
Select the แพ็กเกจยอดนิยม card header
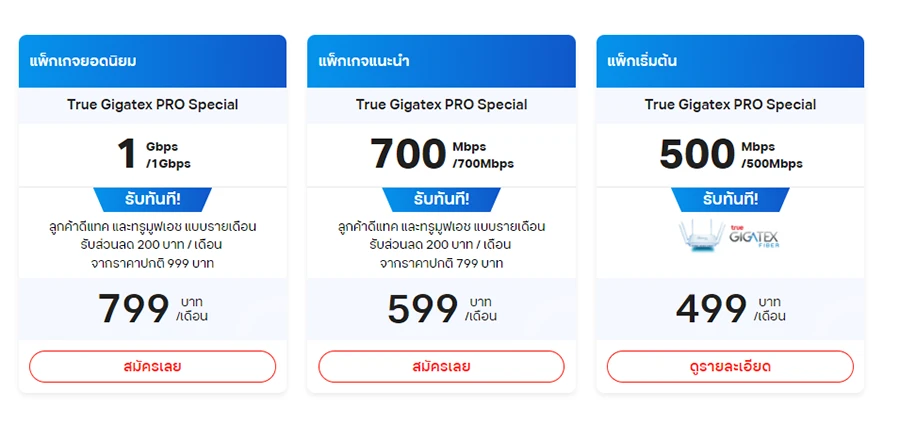coord(152,61)
